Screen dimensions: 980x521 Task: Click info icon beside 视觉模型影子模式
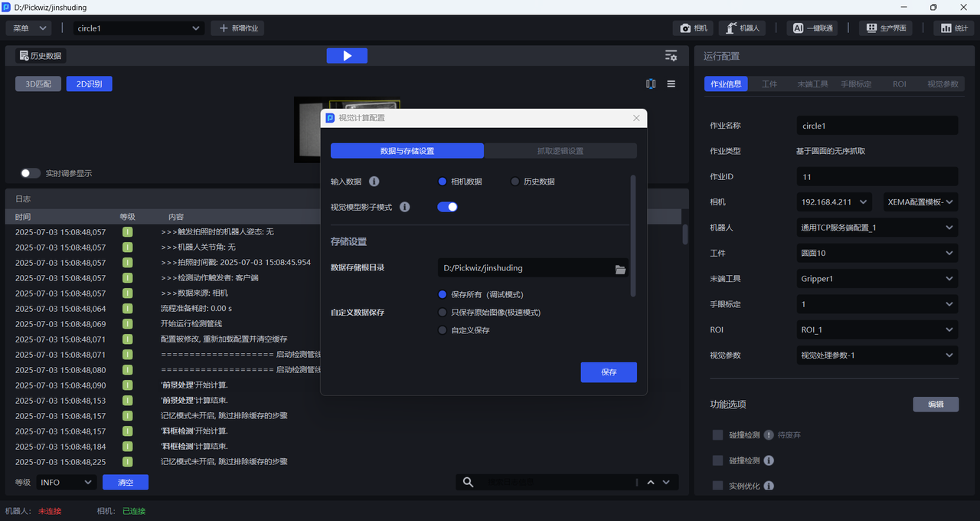coord(405,207)
